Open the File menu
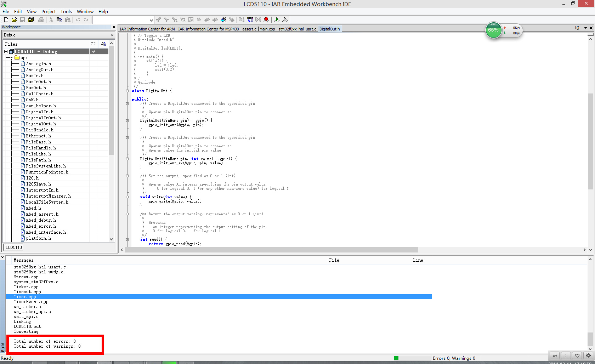This screenshot has height=364, width=595. (6, 12)
